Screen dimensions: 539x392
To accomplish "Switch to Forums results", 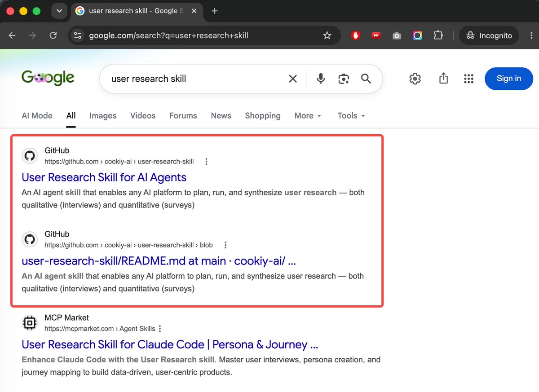I will [x=183, y=115].
